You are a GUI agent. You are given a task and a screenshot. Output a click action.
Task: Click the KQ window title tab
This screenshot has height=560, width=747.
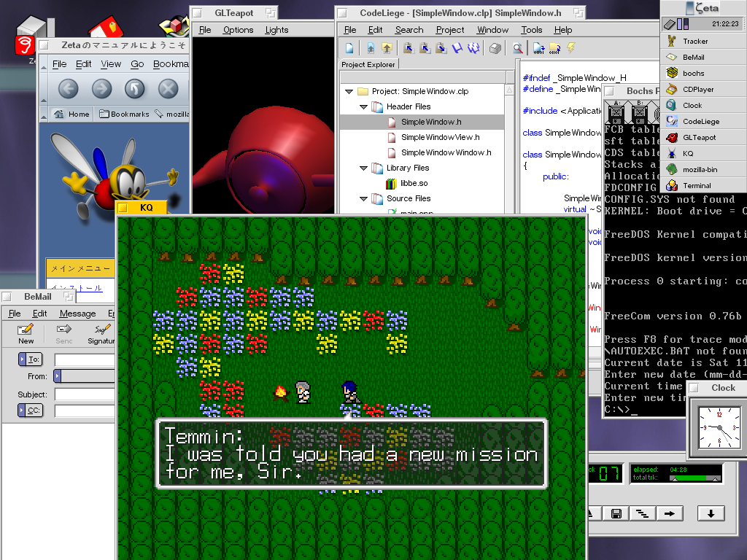(142, 207)
